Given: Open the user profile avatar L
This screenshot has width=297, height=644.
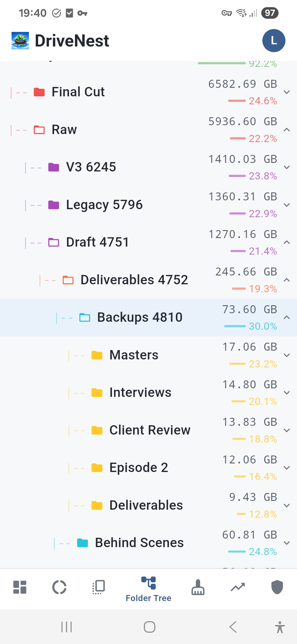Looking at the screenshot, I should pos(274,41).
